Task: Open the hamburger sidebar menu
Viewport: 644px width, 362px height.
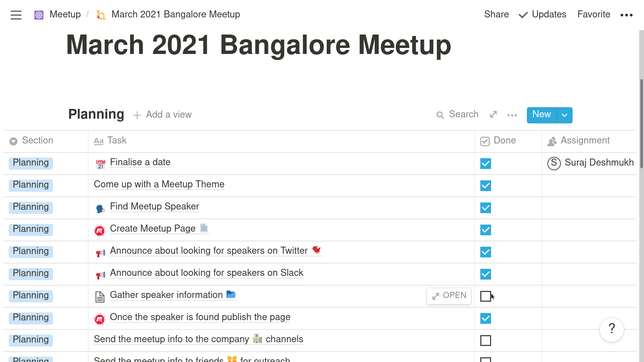Action: click(16, 15)
